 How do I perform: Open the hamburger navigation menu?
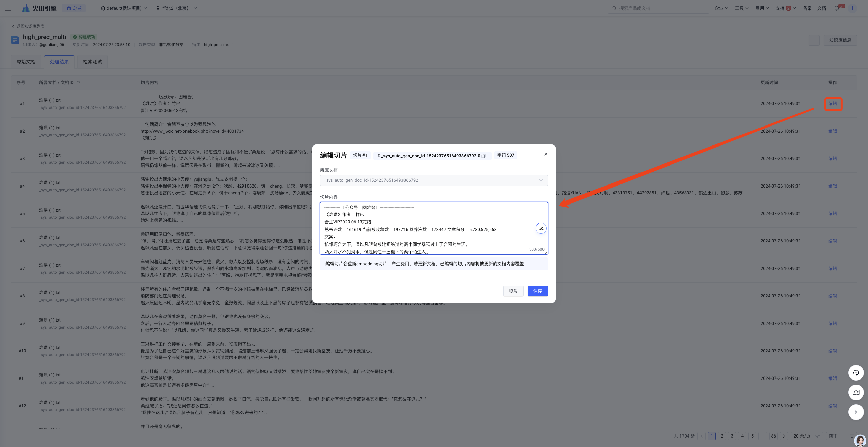pos(8,8)
